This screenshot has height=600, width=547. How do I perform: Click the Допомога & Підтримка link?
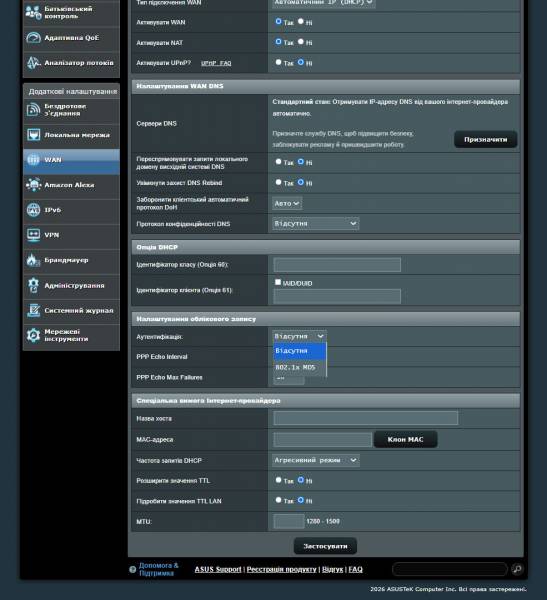(158, 569)
